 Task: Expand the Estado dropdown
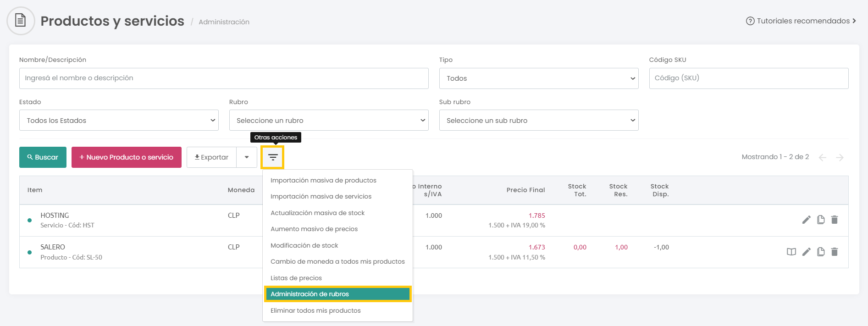(x=119, y=120)
